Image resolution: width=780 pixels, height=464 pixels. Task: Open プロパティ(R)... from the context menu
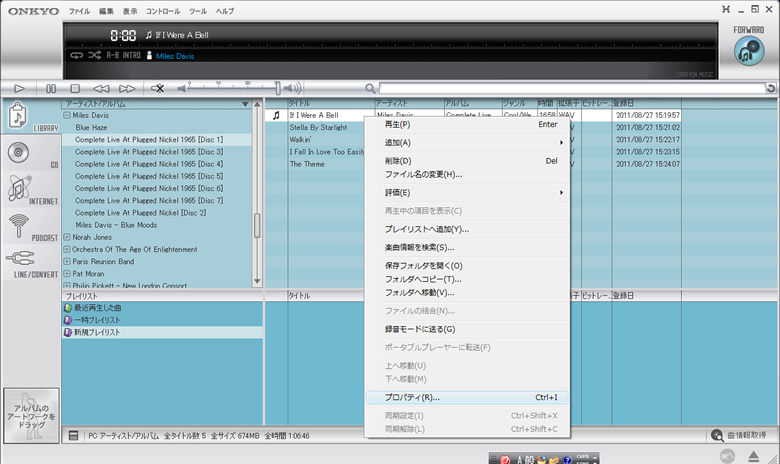click(467, 397)
